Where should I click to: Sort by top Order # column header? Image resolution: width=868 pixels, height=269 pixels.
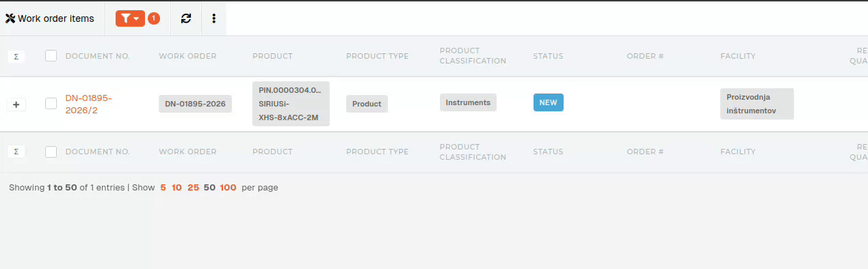pyautogui.click(x=645, y=56)
